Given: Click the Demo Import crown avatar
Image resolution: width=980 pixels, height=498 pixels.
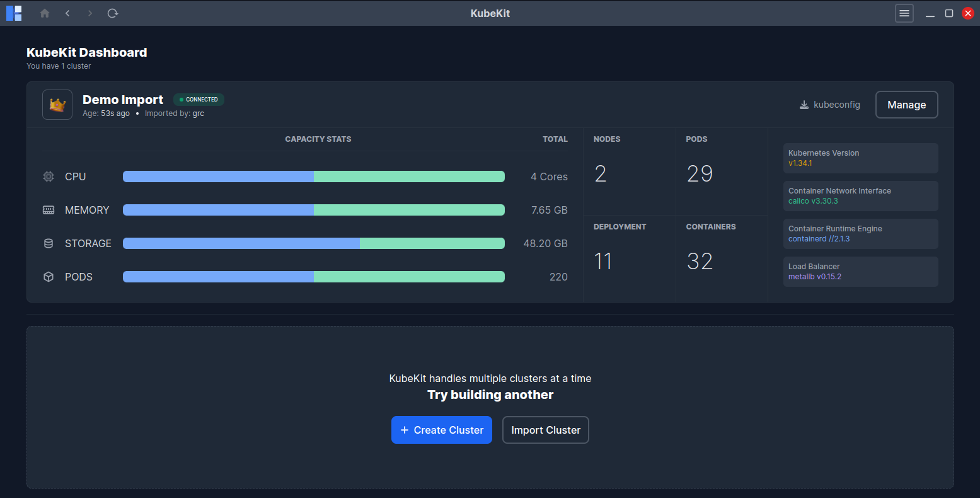Looking at the screenshot, I should point(57,104).
